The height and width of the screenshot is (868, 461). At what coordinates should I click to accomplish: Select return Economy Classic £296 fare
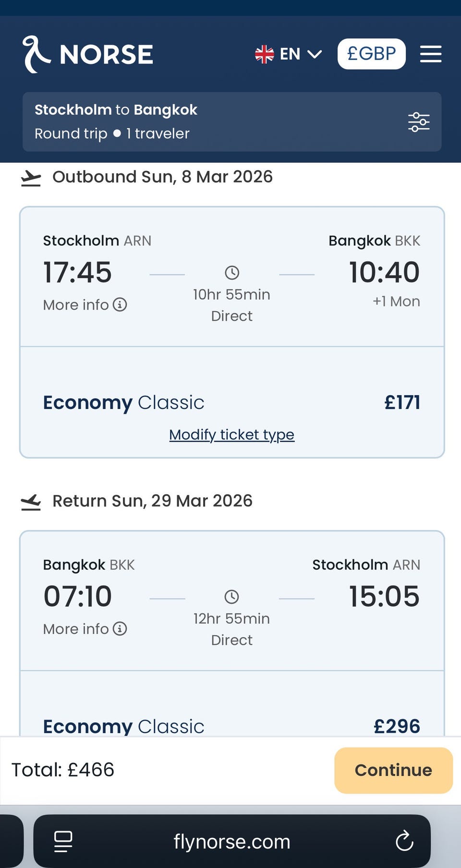click(231, 726)
